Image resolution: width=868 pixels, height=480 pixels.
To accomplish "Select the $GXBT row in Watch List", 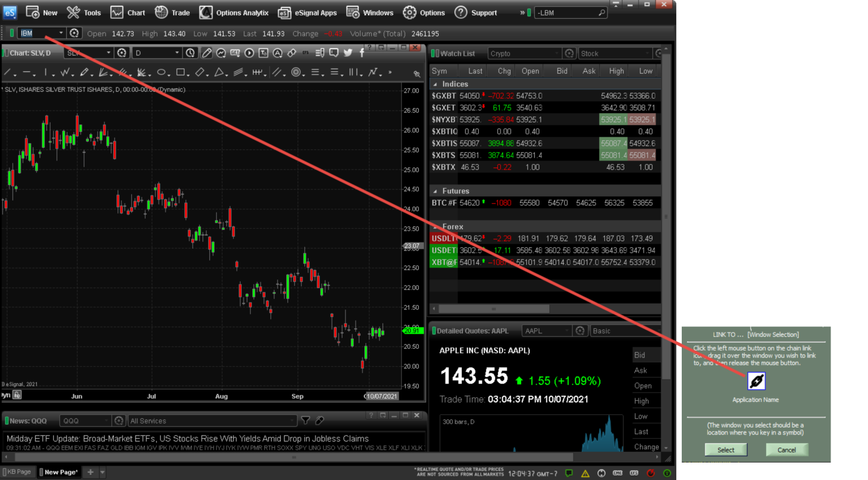I will (545, 96).
